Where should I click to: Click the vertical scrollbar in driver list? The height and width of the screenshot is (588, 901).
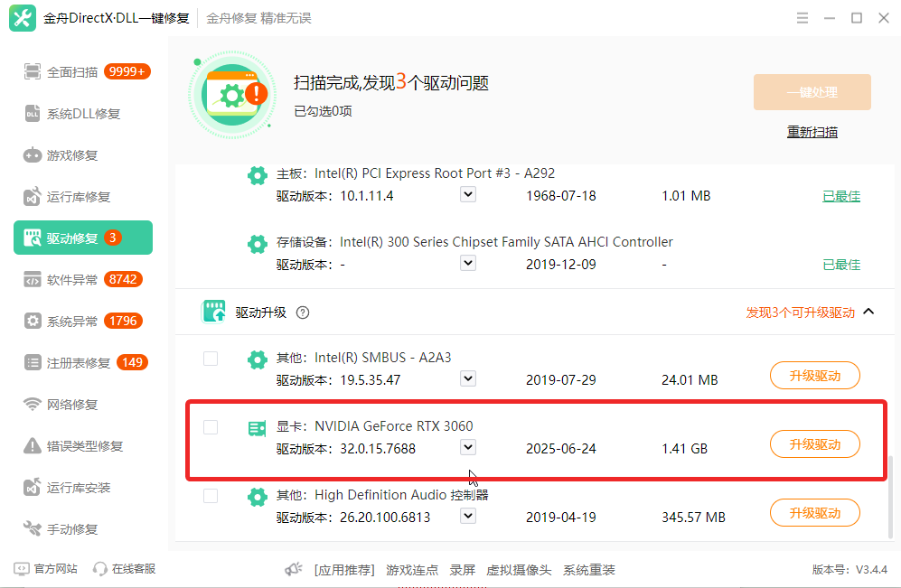click(894, 497)
